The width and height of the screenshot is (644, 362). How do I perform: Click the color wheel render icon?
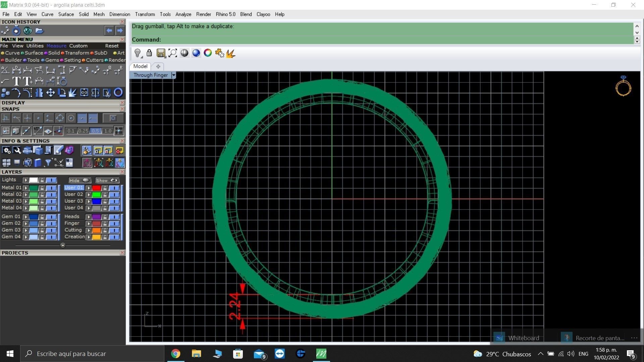(x=208, y=53)
